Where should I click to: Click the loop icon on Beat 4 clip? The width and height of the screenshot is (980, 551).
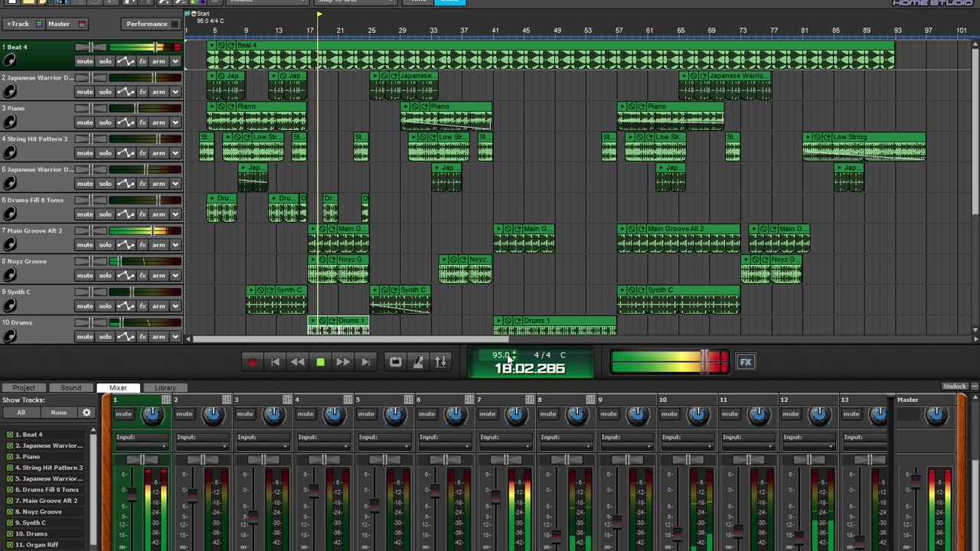(230, 45)
